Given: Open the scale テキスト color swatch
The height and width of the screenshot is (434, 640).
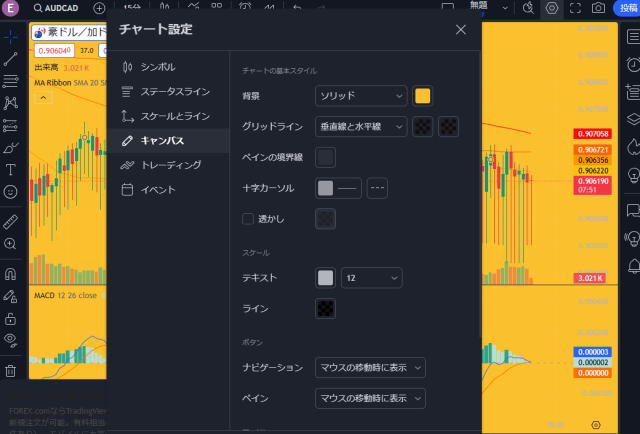Looking at the screenshot, I should [325, 278].
